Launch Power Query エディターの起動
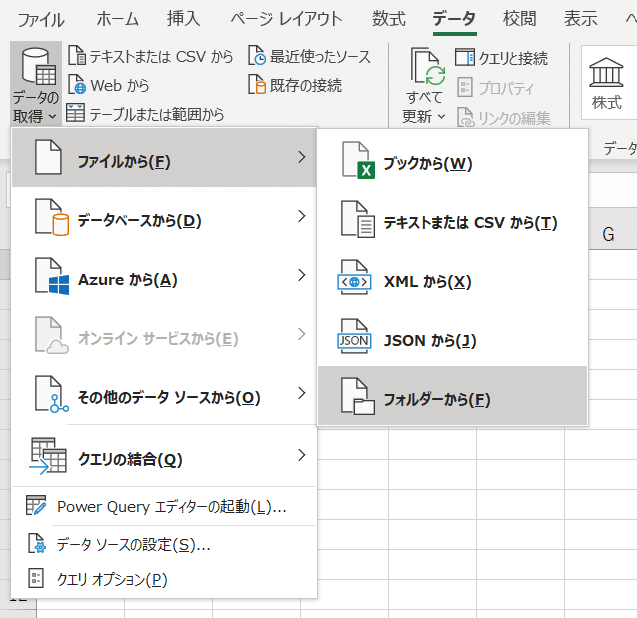Image resolution: width=637 pixels, height=618 pixels. (171, 506)
